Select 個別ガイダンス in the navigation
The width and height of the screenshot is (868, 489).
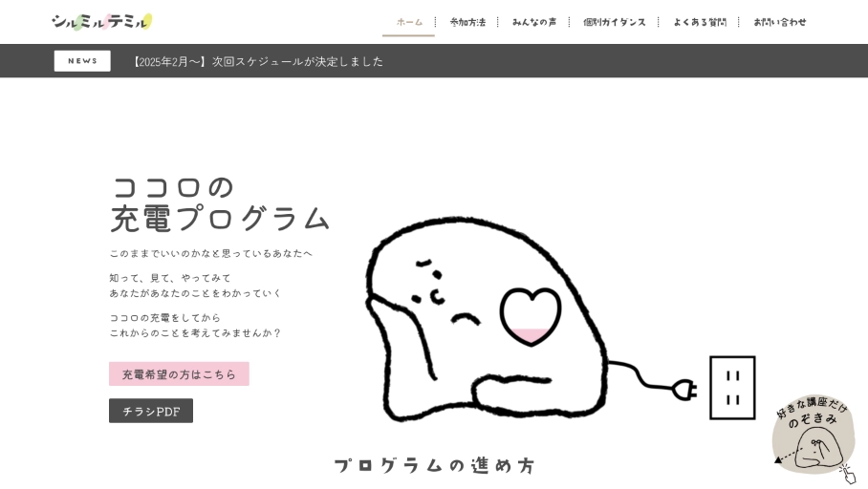tap(614, 22)
